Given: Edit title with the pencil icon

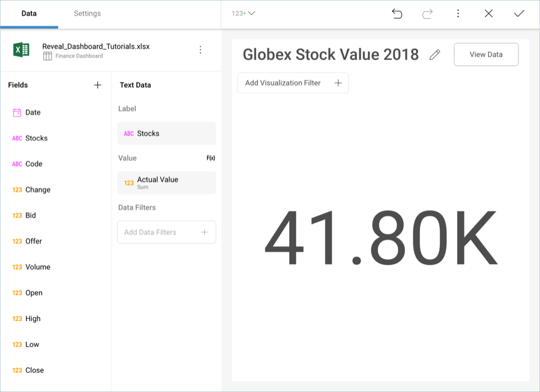Looking at the screenshot, I should point(435,55).
